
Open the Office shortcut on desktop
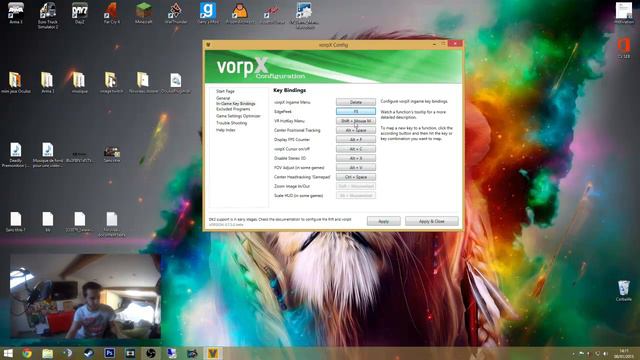point(624,47)
